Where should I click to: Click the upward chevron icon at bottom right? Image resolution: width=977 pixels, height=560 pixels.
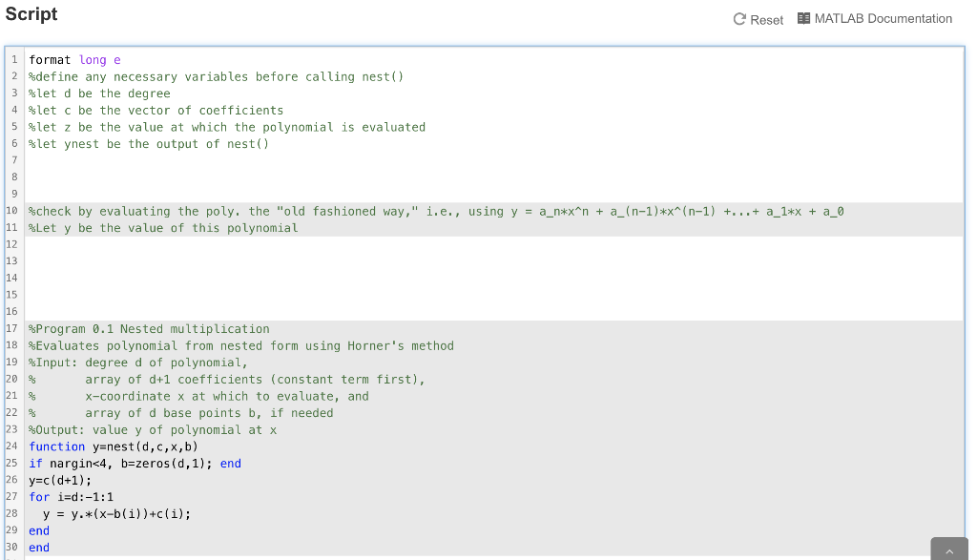coord(948,550)
